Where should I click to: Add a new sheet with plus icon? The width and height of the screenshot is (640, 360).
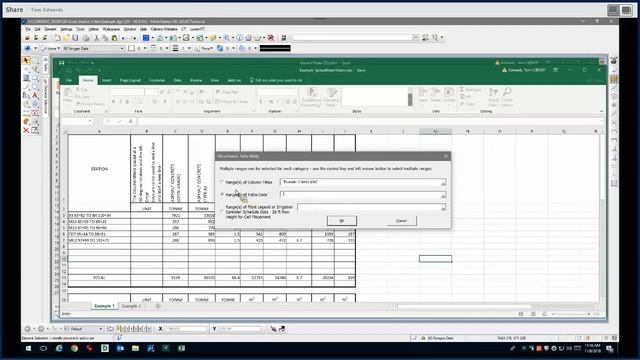tap(158, 306)
